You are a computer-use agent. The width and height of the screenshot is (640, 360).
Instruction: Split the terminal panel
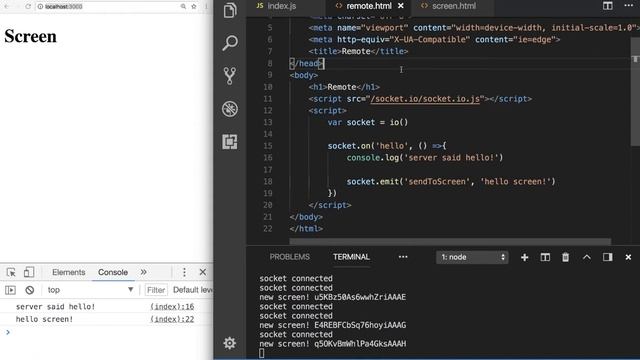(545, 257)
